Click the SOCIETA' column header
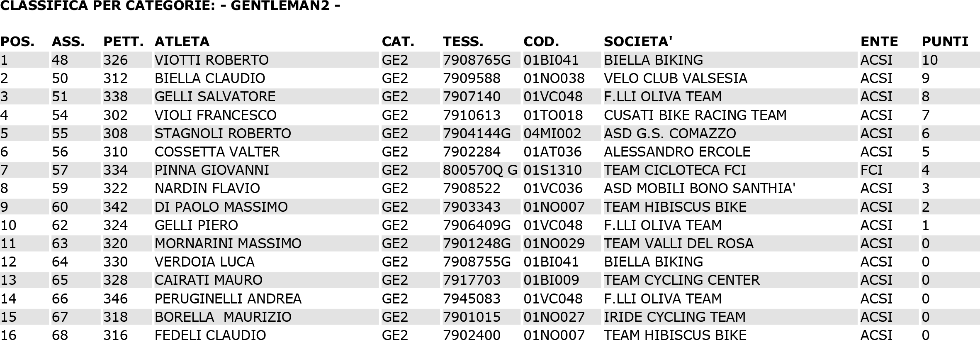980x340 pixels. (x=638, y=42)
